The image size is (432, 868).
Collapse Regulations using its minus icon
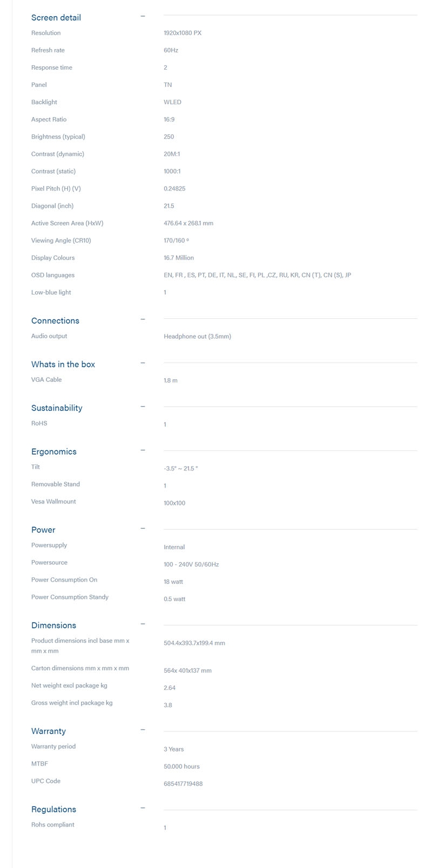click(143, 808)
